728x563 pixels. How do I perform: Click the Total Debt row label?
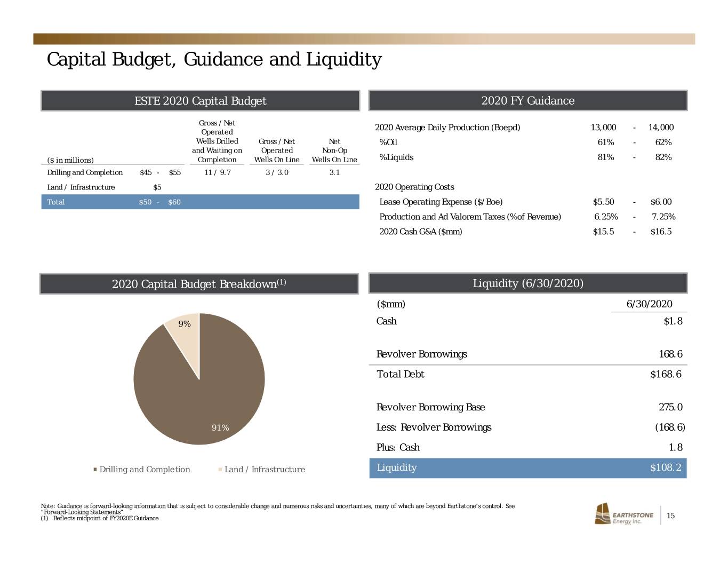point(401,375)
